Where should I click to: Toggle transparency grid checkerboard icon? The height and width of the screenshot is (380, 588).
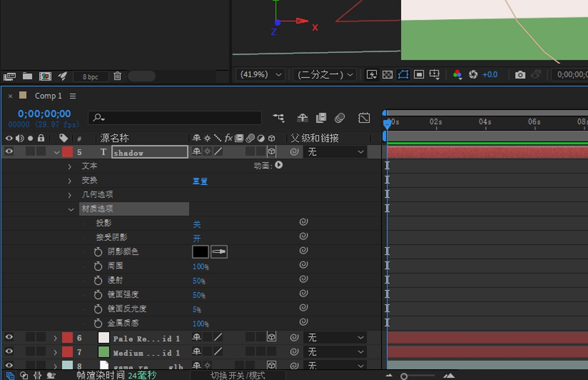tap(387, 75)
